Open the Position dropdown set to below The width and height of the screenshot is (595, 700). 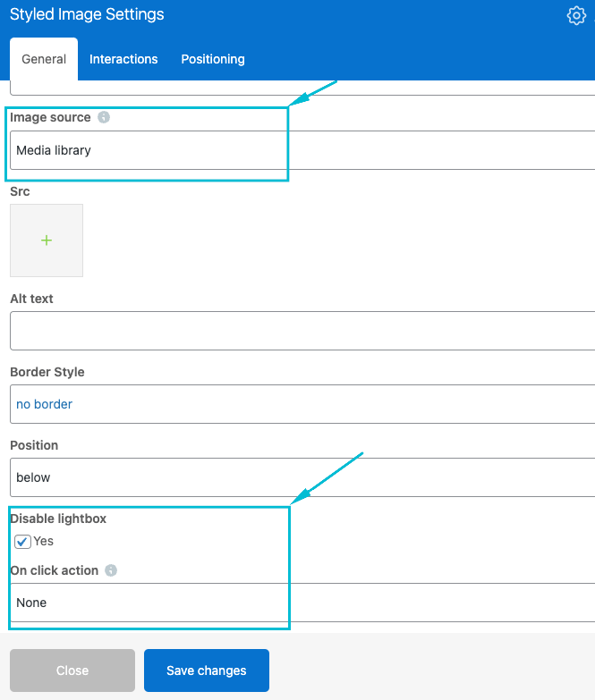[x=302, y=477]
